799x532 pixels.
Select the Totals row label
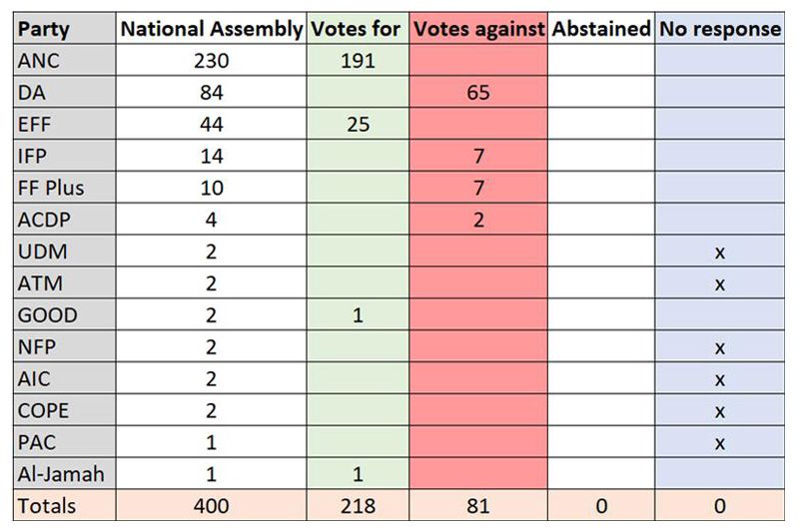click(x=46, y=506)
